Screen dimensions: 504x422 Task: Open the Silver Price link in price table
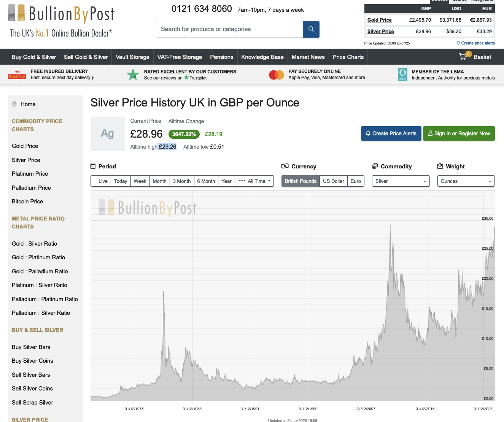(x=381, y=31)
